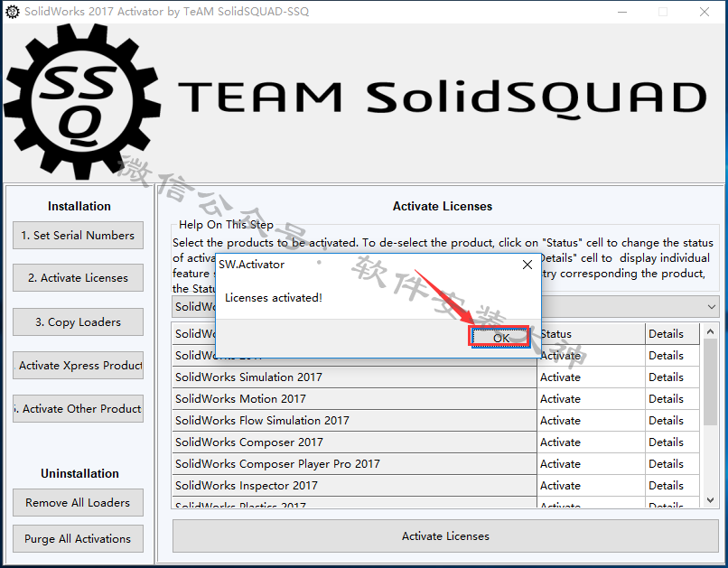Click the SW.Activator dialog title
728x568 pixels.
(x=252, y=265)
